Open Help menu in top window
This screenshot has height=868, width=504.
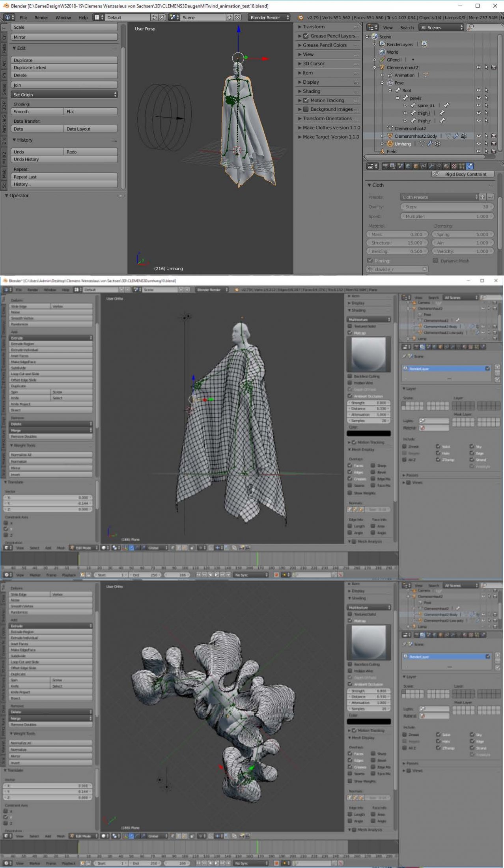coord(83,17)
